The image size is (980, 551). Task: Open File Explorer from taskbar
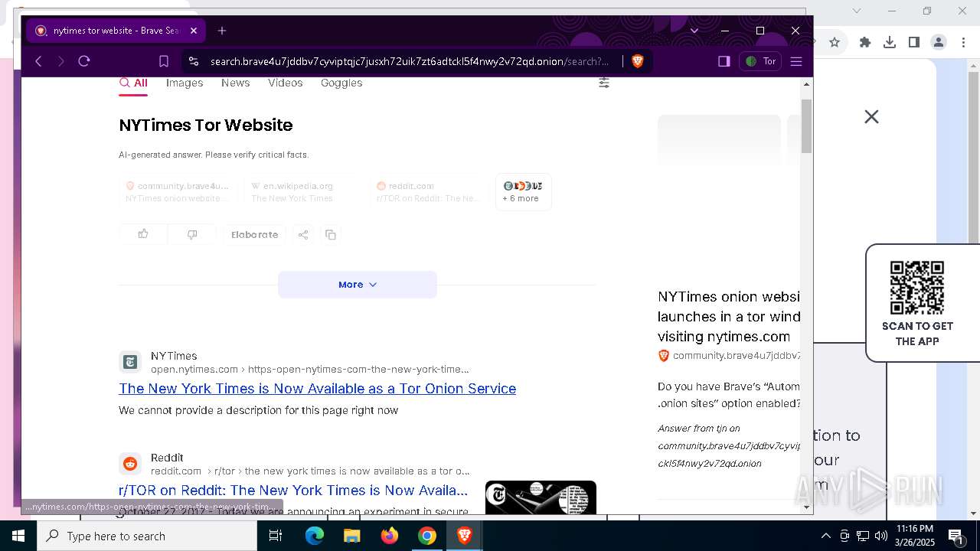click(352, 536)
